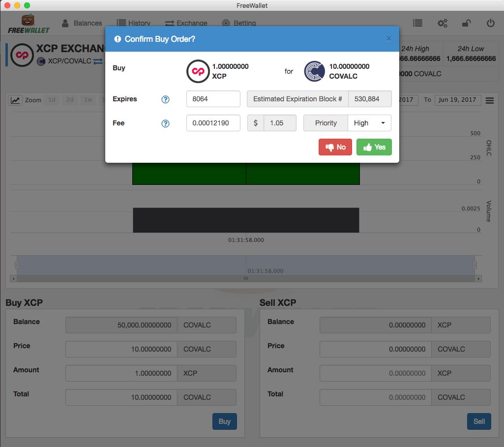This screenshot has height=447, width=504.
Task: Click the Sell XCP Balance field
Action: click(x=376, y=325)
